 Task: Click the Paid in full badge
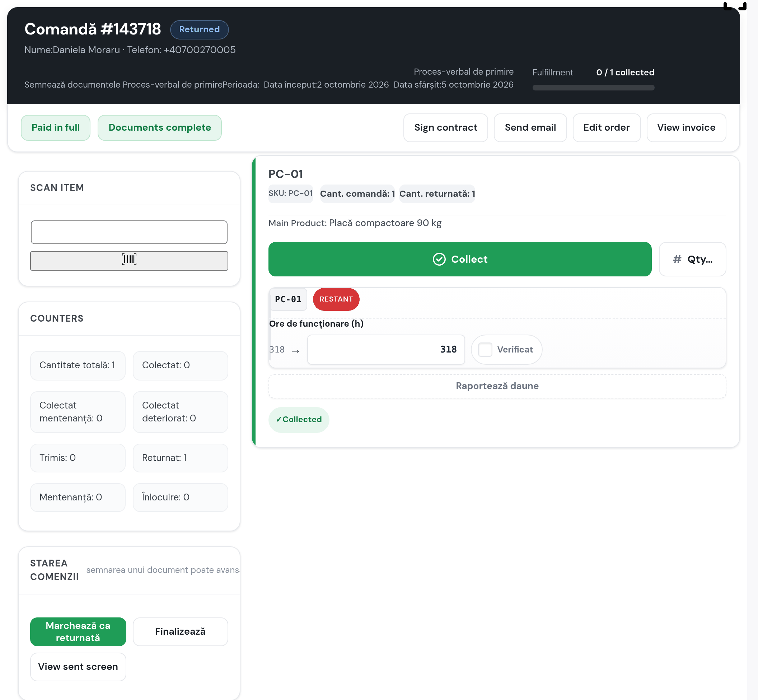pyautogui.click(x=56, y=128)
